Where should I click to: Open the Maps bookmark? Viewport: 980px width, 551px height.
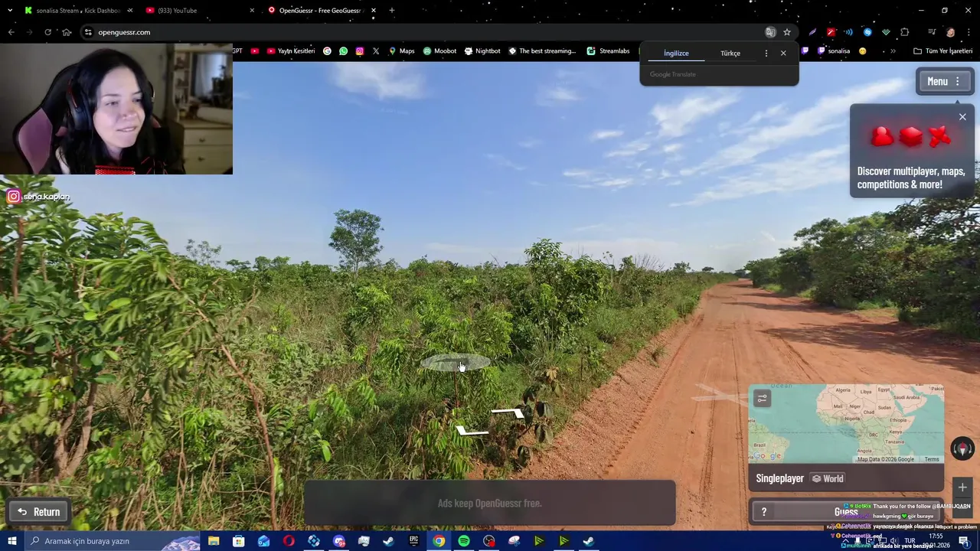[401, 51]
